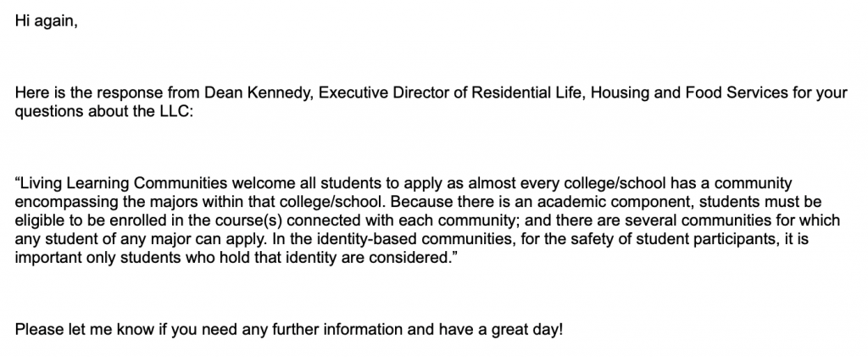Image resolution: width=868 pixels, height=357 pixels.
Task: Click the name 'Dean Kennedy' in email
Action: [x=259, y=92]
